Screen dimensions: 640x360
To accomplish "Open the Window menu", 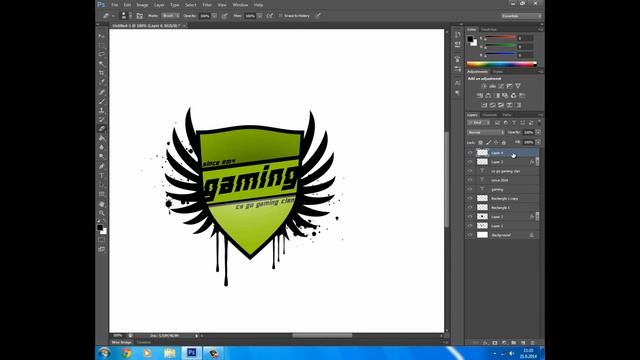I will [x=240, y=5].
